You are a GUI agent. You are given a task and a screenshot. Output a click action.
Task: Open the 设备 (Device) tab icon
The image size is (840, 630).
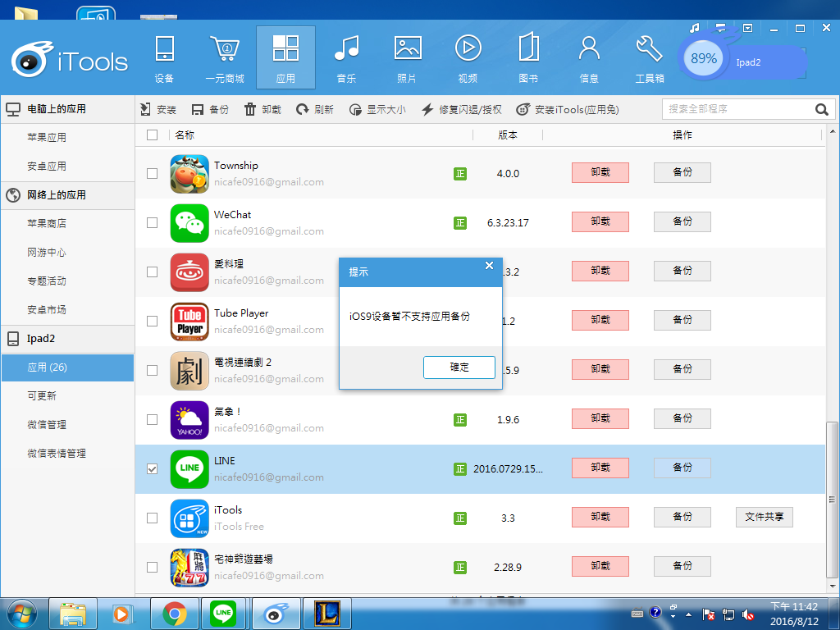164,48
